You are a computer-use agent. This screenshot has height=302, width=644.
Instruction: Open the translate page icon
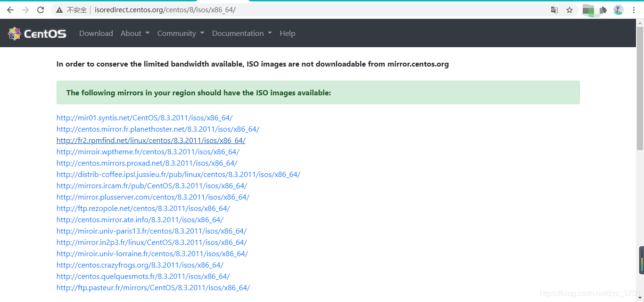coord(554,10)
